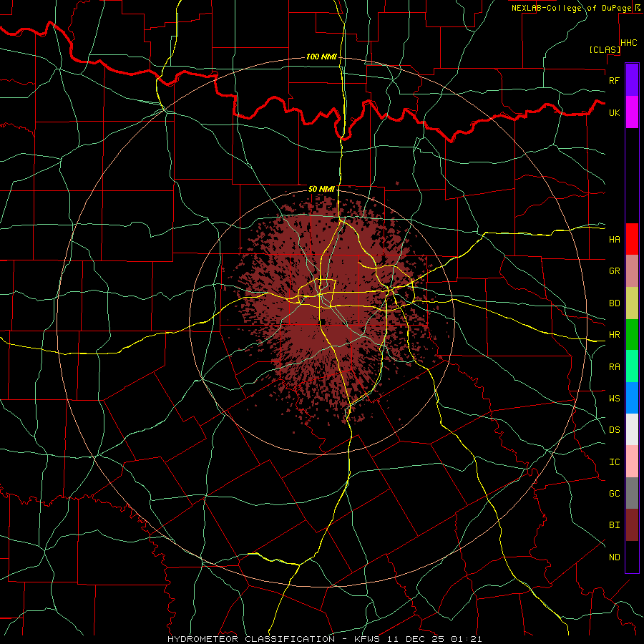Click the '50 NMI' range ring label
This screenshot has width=644, height=644.
point(321,189)
